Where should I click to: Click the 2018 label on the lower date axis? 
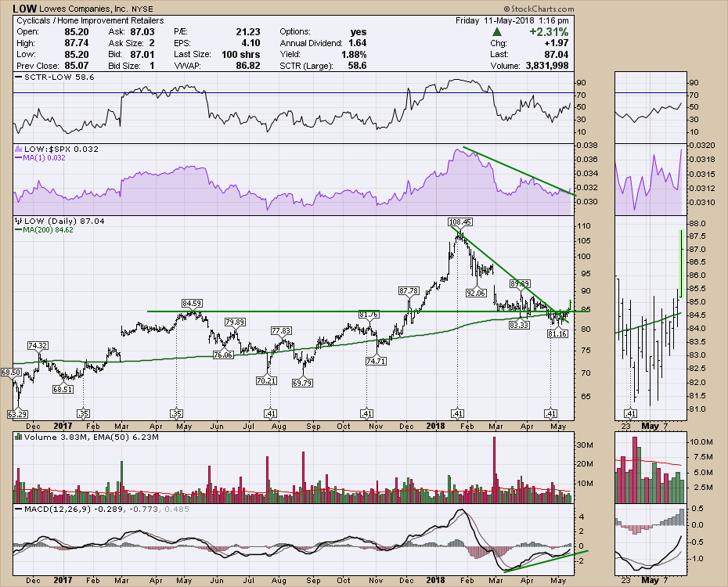[436, 580]
